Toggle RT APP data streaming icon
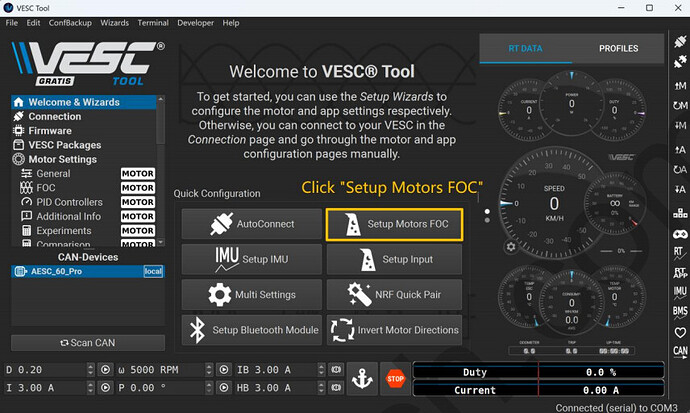 click(x=680, y=272)
